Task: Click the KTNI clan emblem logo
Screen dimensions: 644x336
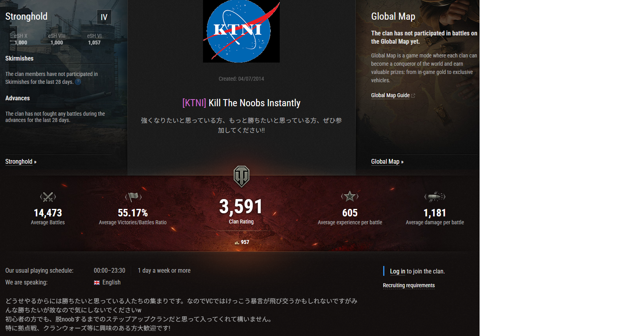Action: coord(241,31)
